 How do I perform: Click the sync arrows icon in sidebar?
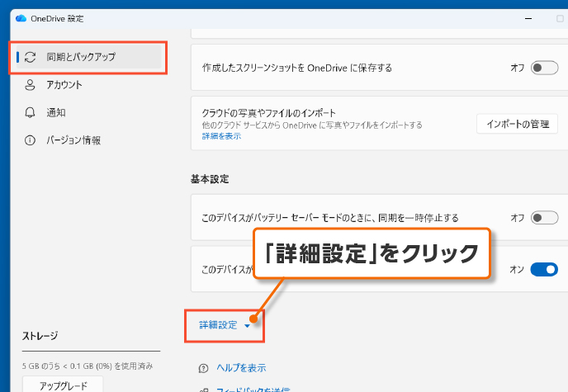tap(31, 57)
